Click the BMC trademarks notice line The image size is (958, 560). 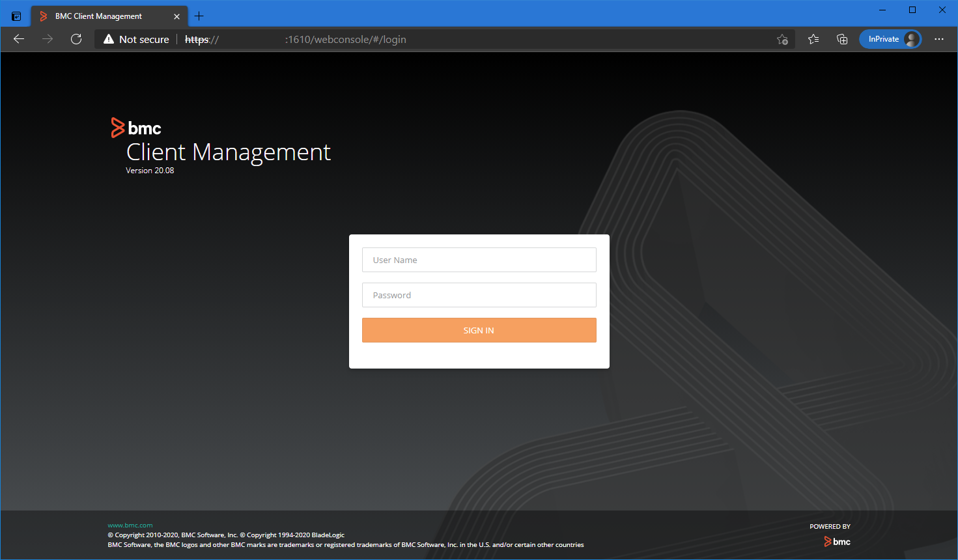pyautogui.click(x=346, y=545)
